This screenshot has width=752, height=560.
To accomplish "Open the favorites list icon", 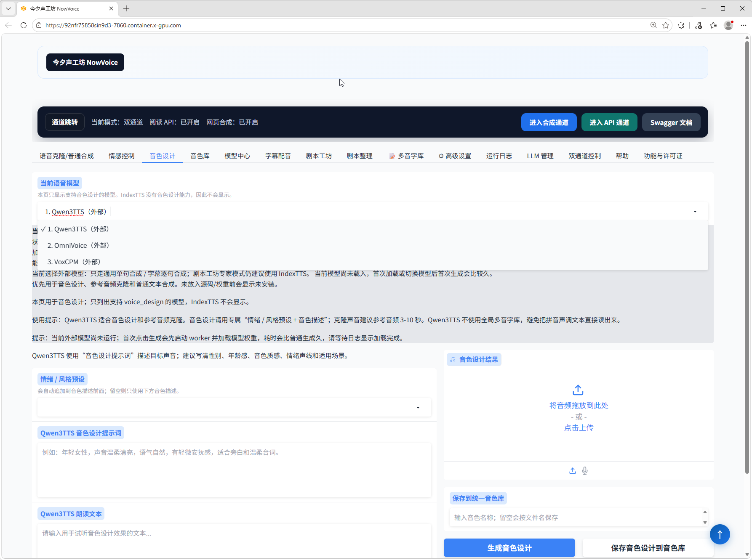I will click(x=713, y=25).
